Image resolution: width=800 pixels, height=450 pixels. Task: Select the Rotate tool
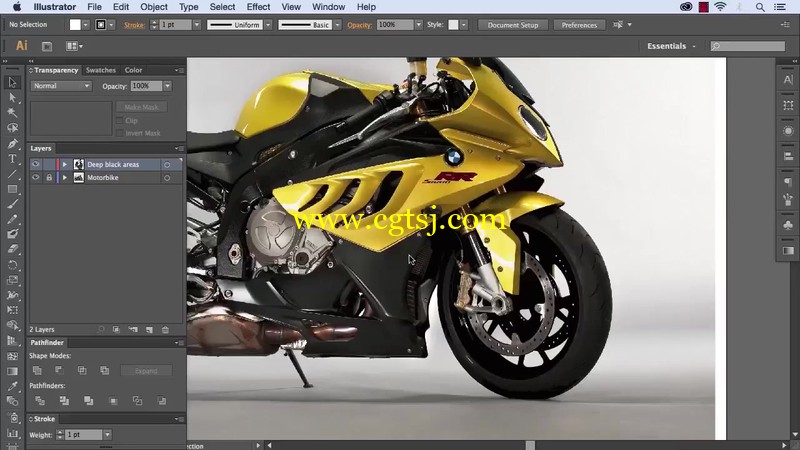[x=12, y=265]
